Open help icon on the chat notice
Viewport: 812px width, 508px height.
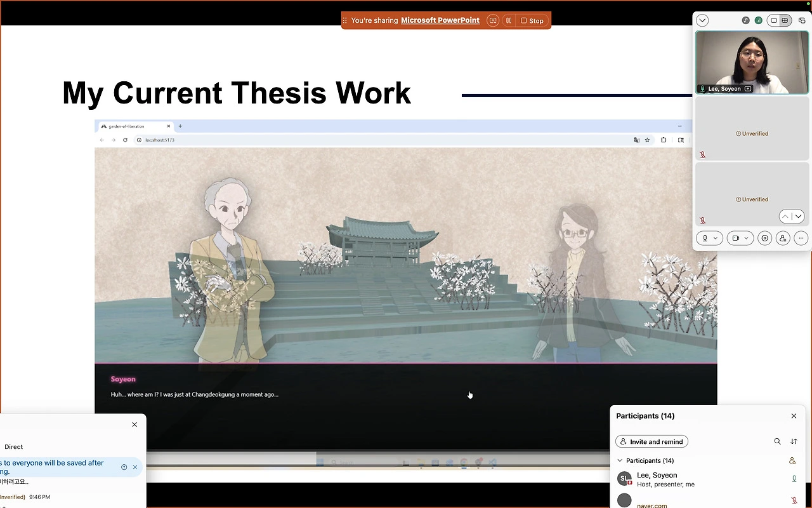pyautogui.click(x=124, y=467)
